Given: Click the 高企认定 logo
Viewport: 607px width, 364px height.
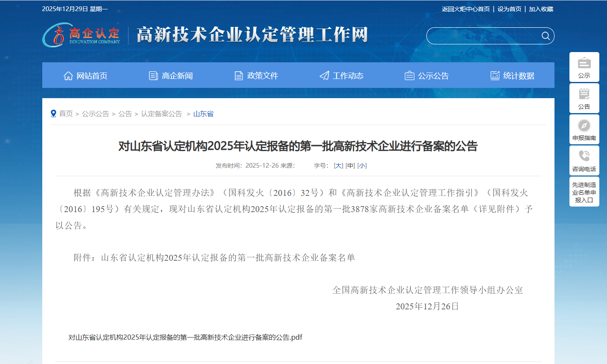Looking at the screenshot, I should 81,35.
